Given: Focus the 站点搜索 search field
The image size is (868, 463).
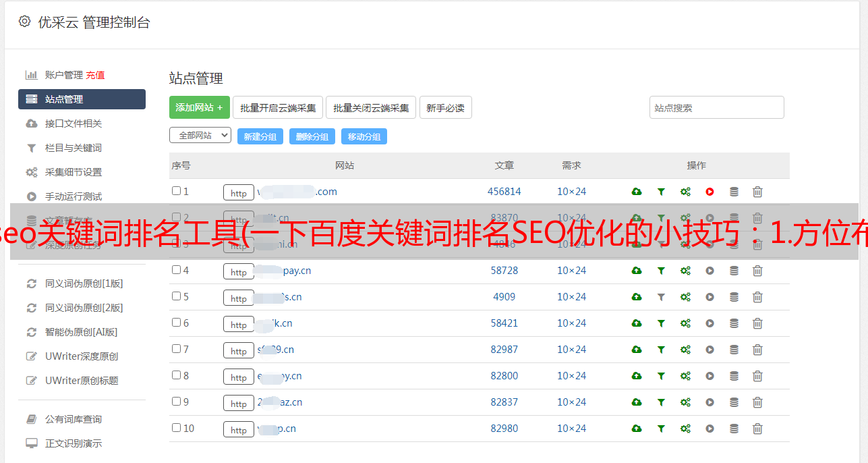Looking at the screenshot, I should 716,107.
